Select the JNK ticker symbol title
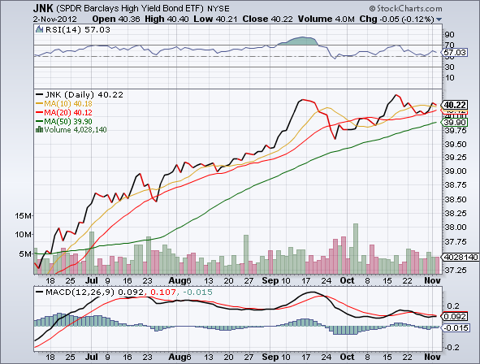The image size is (480, 364). point(43,8)
